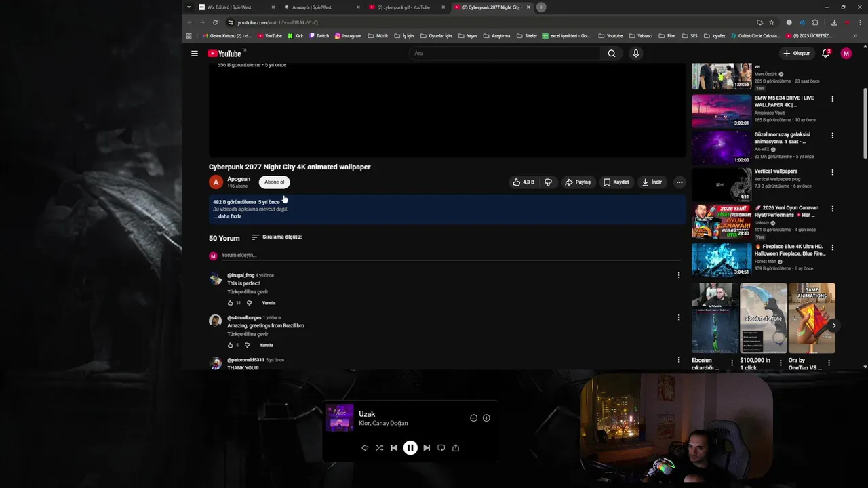Open browser tab search dropdown arrow

[x=189, y=7]
